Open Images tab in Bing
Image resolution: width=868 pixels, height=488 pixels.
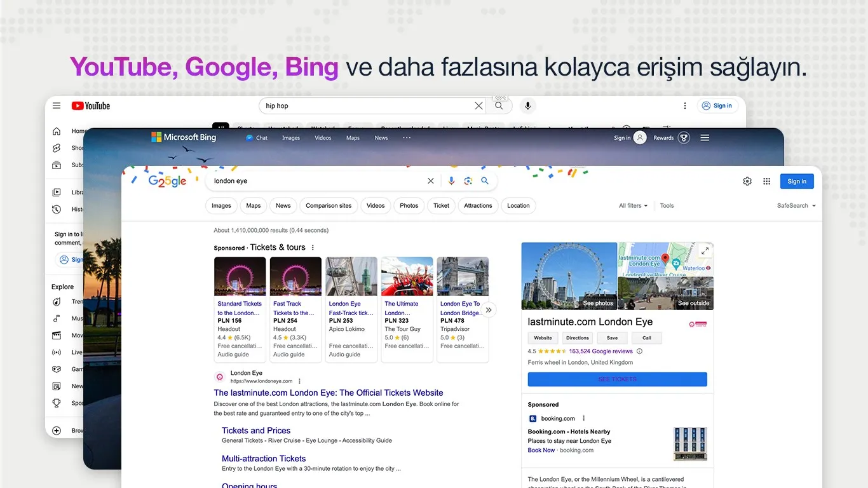coord(291,138)
